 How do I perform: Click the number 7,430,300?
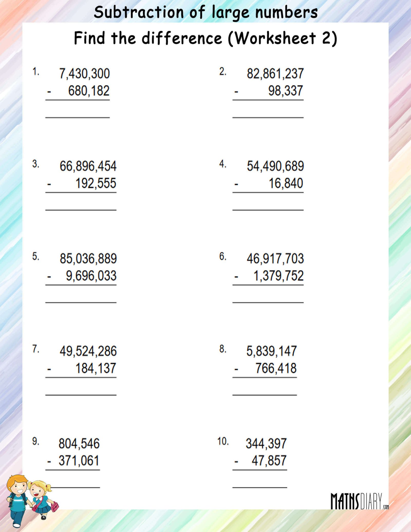coord(85,74)
